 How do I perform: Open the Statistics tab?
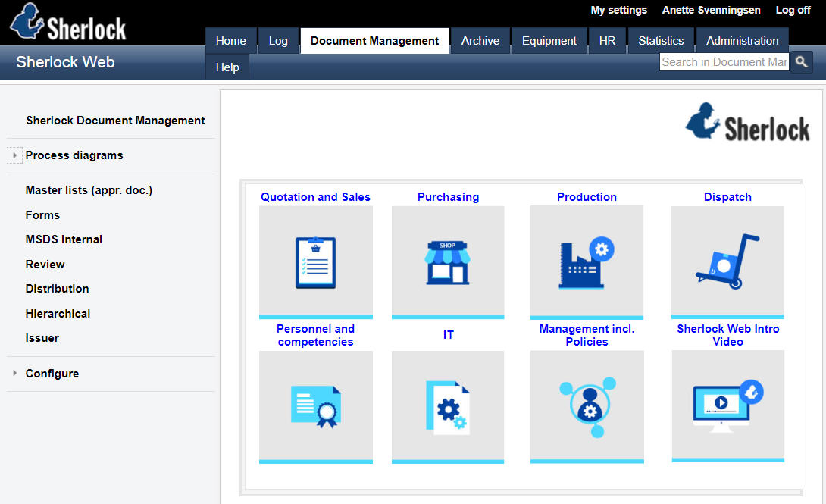click(x=661, y=41)
